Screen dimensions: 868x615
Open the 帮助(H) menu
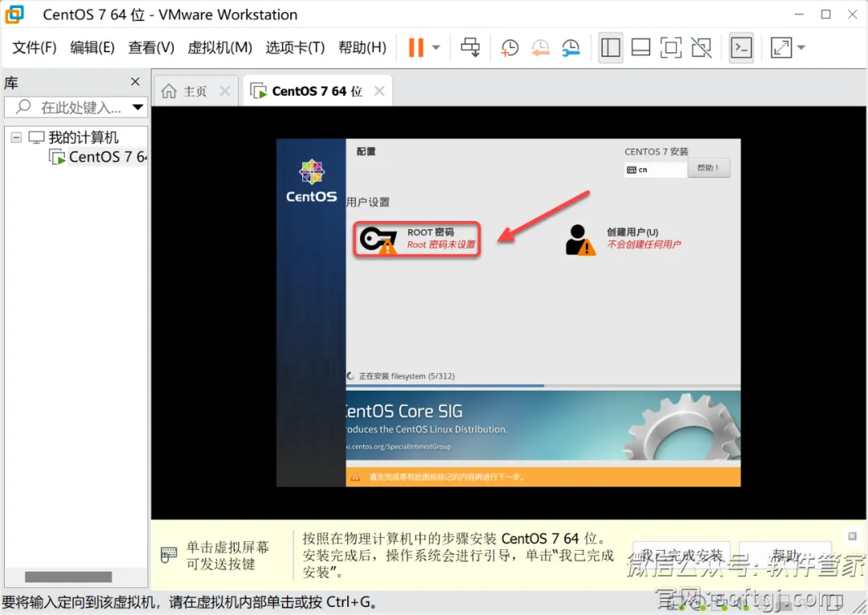(x=362, y=47)
